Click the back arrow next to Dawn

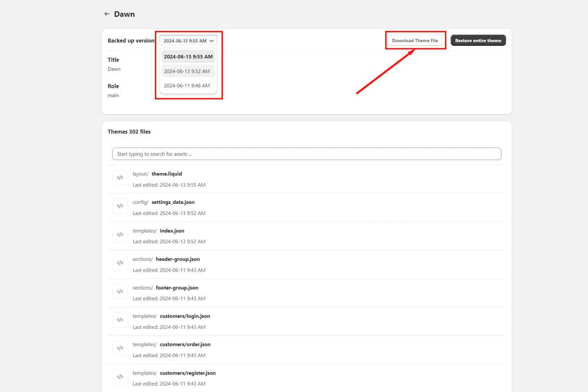106,14
